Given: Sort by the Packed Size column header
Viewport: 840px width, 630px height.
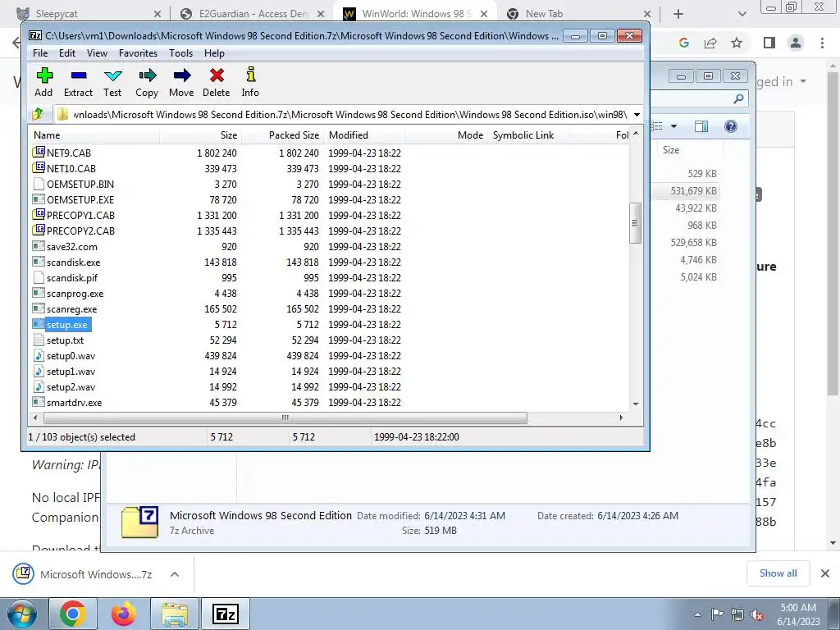Looking at the screenshot, I should click(283, 135).
